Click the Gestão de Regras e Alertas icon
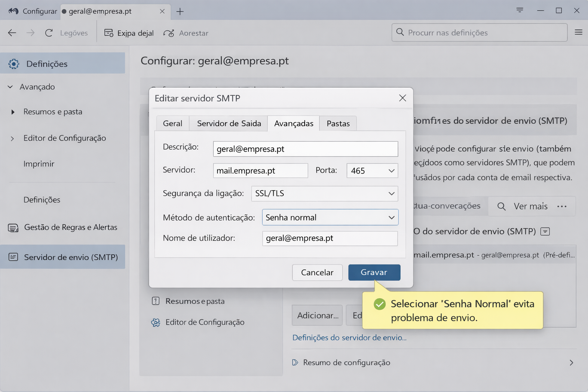The image size is (588, 392). 13,228
